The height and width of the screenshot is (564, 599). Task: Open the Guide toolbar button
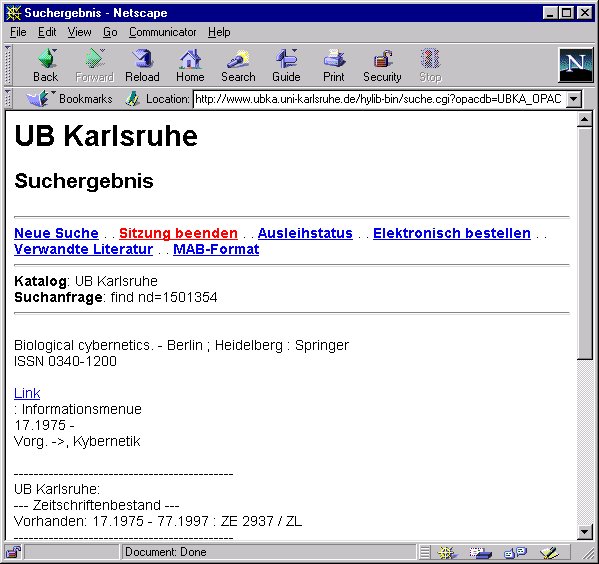pyautogui.click(x=286, y=65)
